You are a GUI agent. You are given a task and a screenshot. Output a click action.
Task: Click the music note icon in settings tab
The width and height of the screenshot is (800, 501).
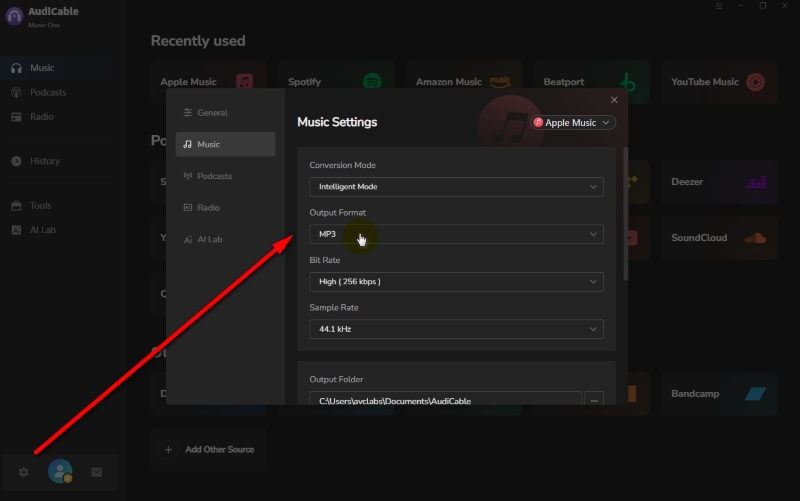pyautogui.click(x=188, y=144)
